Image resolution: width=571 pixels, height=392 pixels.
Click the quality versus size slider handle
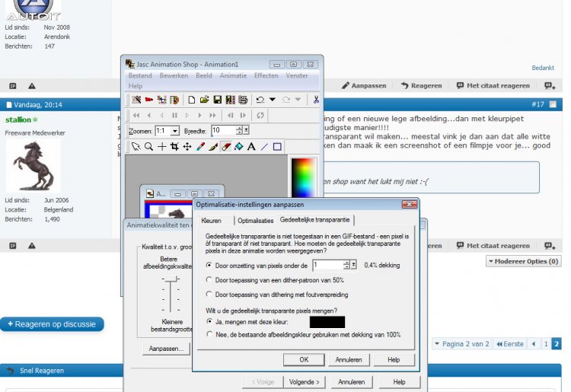click(171, 279)
